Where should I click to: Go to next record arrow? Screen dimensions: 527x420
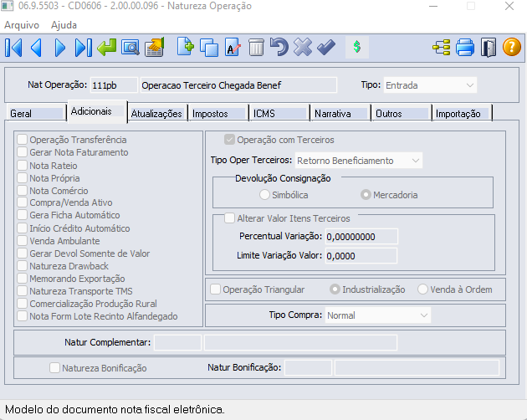[x=60, y=48]
